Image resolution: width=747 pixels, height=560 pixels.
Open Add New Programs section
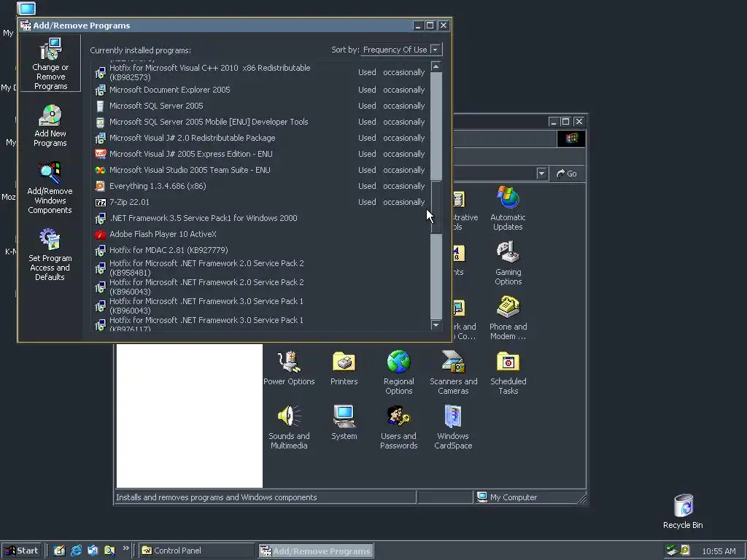50,126
